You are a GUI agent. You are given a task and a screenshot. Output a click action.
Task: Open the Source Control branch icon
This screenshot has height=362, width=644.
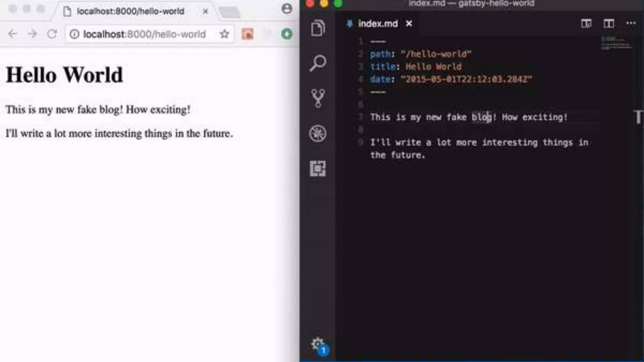click(x=318, y=98)
